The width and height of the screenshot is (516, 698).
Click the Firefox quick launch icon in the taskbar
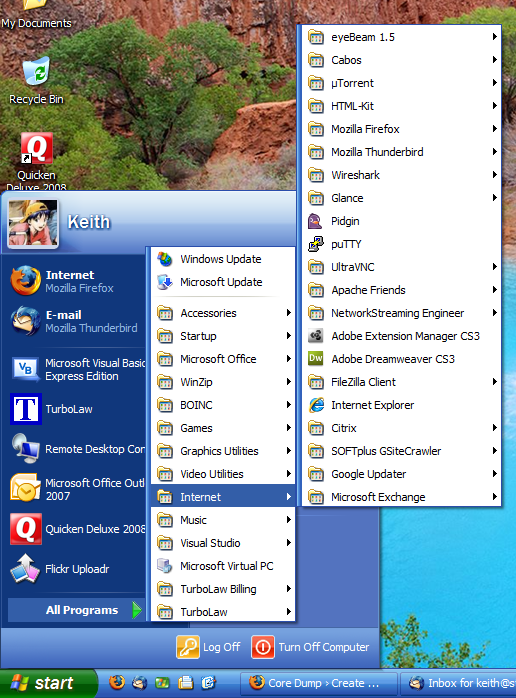point(117,682)
